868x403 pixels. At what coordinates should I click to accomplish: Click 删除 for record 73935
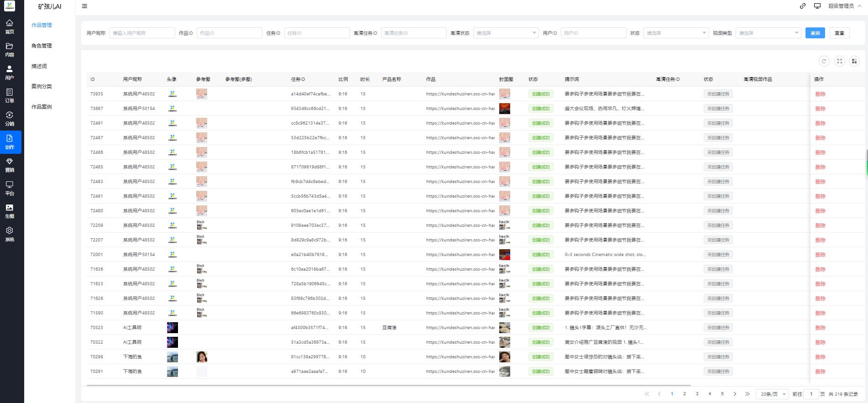(820, 94)
